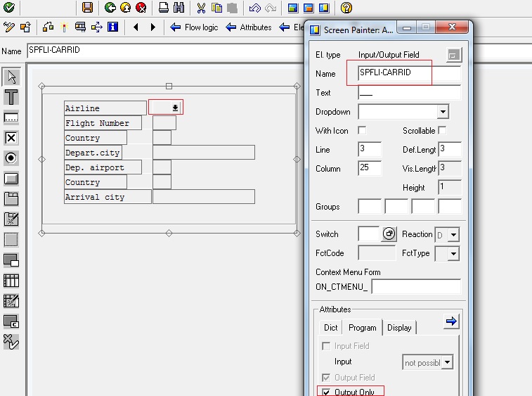This screenshot has height=396, width=532.
Task: Open the Input 'not possible' dropdown
Action: tap(446, 362)
